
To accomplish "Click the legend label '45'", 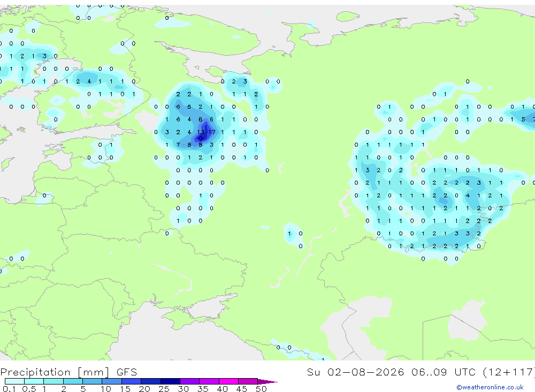I will (242, 389).
